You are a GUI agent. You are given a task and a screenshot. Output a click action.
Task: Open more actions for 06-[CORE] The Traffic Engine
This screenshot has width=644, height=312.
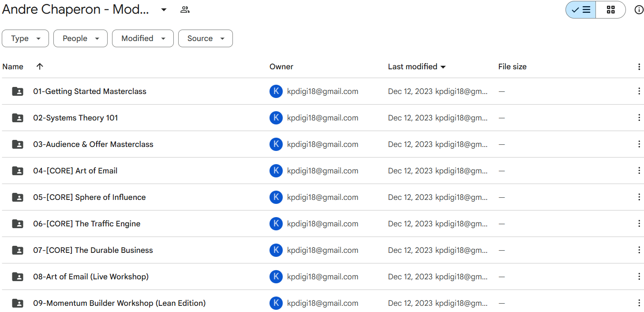pos(639,224)
